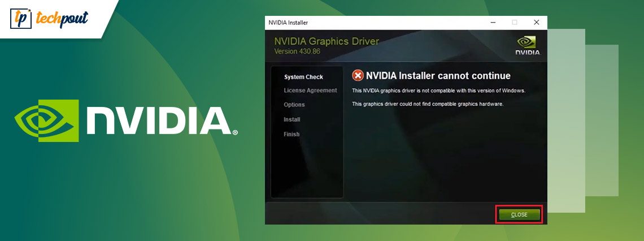
Task: Click the compatible graphics hardware error message
Action: (x=427, y=104)
